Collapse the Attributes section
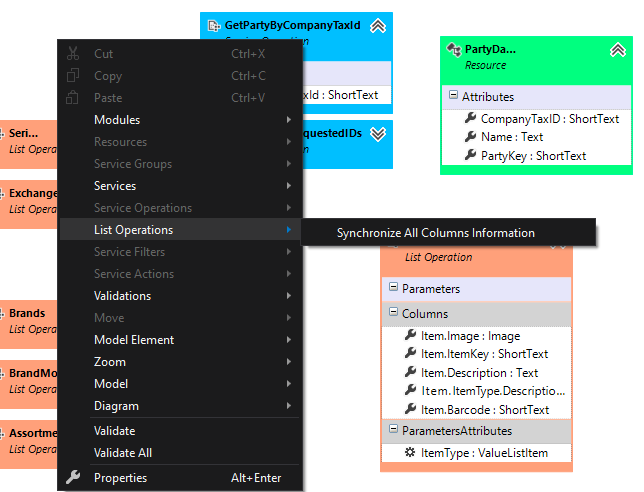Viewport: 644px width, 492px height. click(453, 95)
